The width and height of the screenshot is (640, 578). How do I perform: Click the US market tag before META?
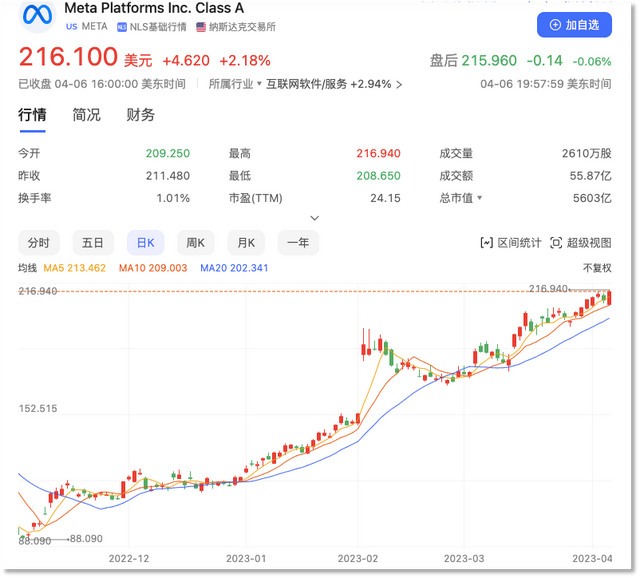click(x=71, y=27)
